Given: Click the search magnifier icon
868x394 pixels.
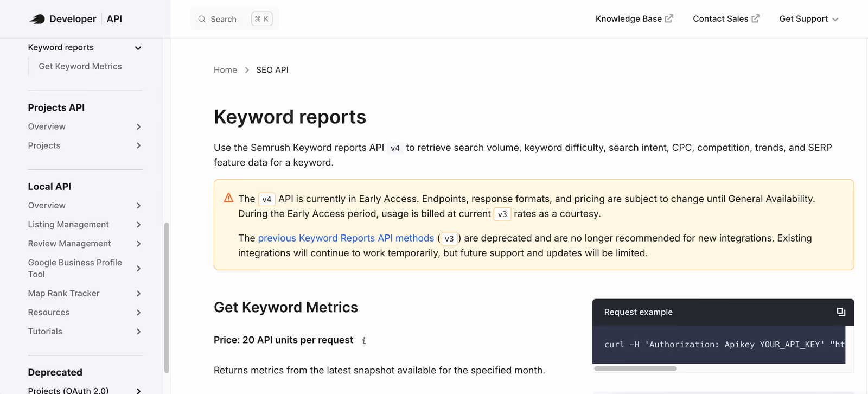Looking at the screenshot, I should tap(202, 19).
